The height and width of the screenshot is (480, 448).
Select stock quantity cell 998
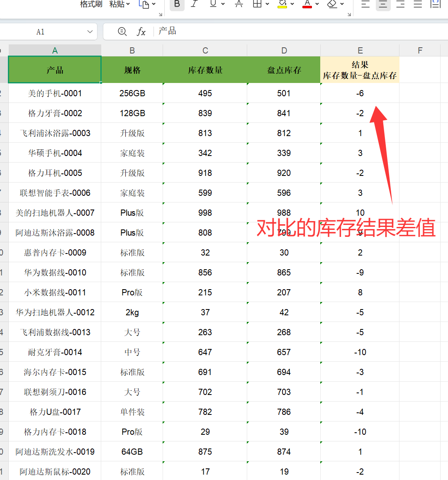coord(205,212)
